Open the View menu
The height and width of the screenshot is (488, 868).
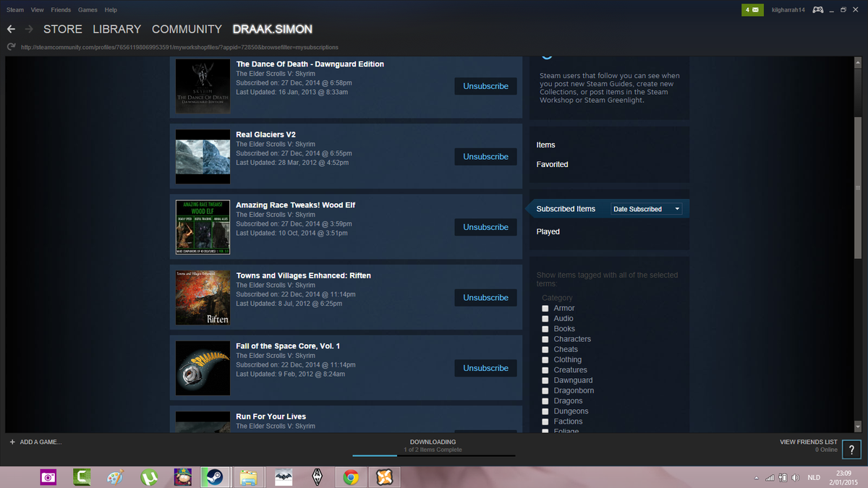click(38, 10)
